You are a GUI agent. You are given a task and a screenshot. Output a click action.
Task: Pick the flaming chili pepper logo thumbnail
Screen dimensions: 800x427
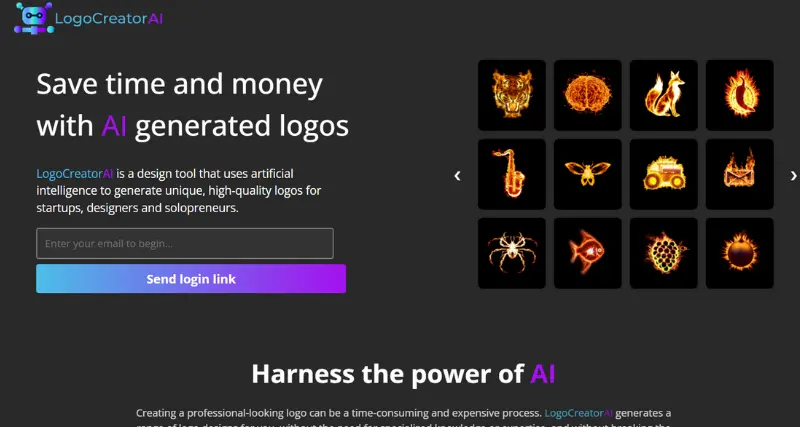(740, 95)
